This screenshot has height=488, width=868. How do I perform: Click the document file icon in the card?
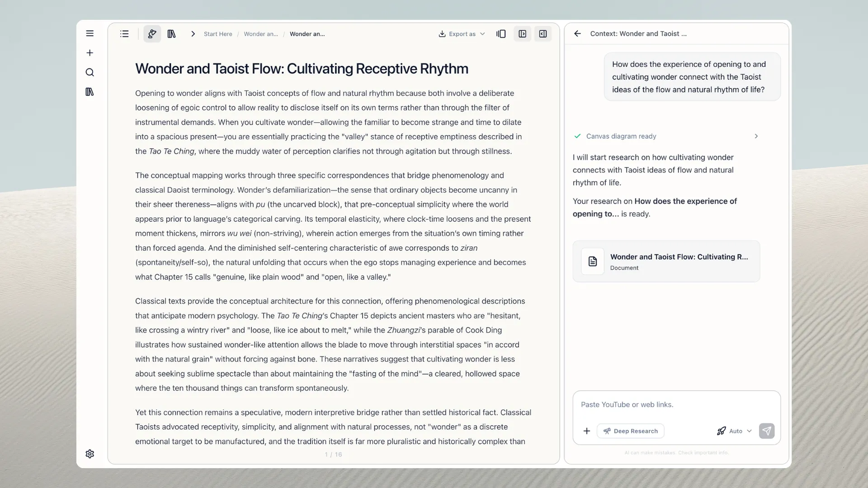[x=593, y=261]
